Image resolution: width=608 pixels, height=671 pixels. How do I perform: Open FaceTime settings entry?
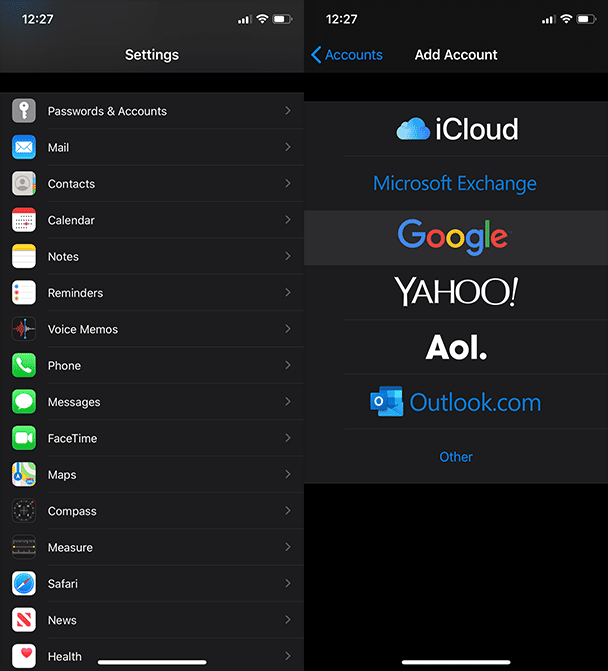(152, 438)
